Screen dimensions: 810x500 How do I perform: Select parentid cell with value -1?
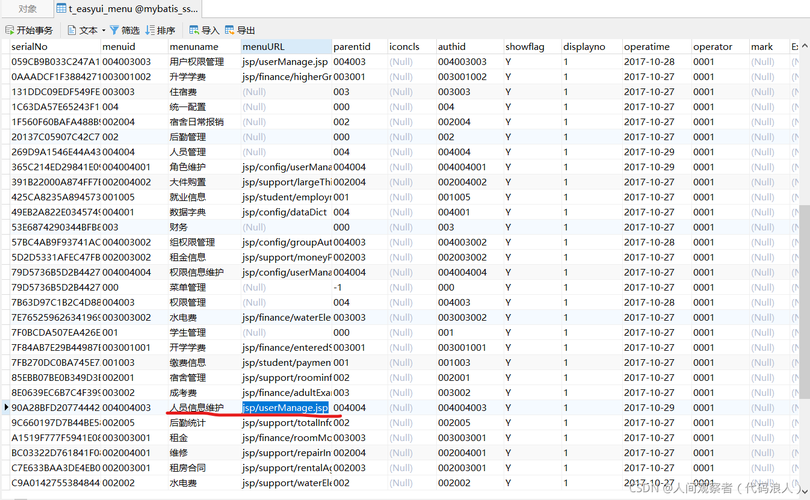pyautogui.click(x=360, y=287)
